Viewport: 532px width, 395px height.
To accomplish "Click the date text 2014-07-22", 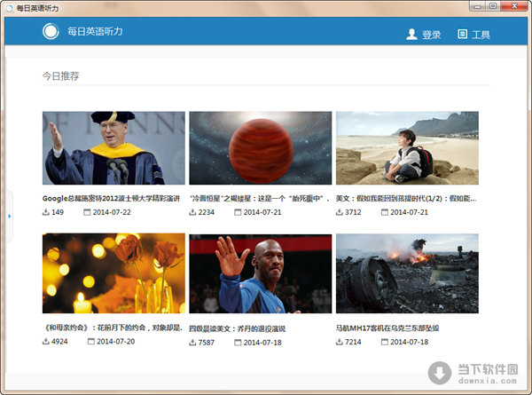I will coord(112,212).
